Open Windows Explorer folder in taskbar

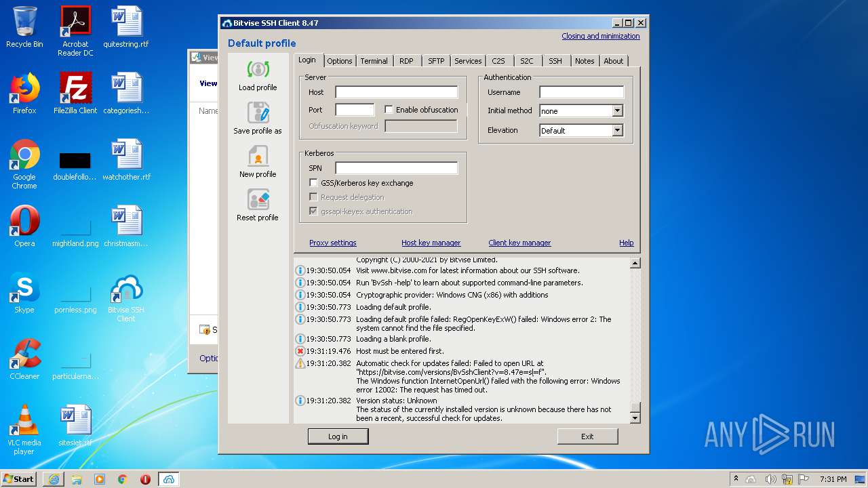[x=77, y=479]
